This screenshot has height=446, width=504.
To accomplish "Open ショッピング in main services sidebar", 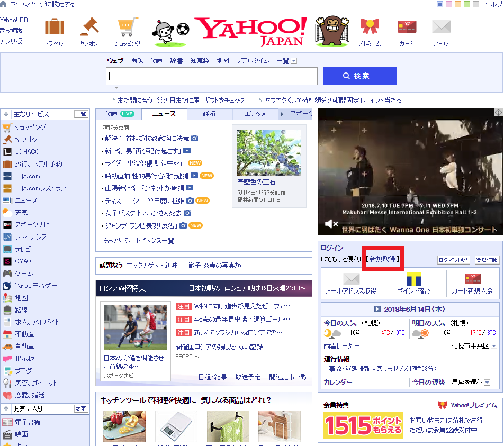I will click(x=30, y=128).
